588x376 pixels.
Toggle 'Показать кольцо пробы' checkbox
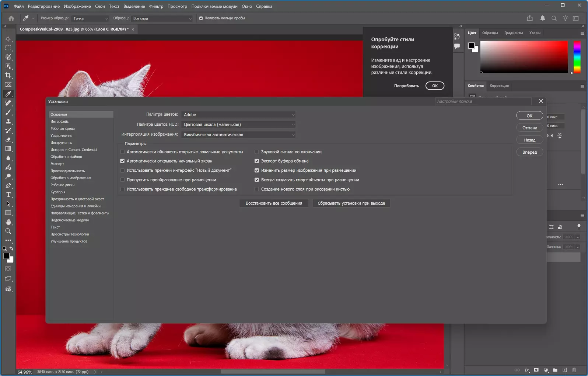[x=201, y=18]
